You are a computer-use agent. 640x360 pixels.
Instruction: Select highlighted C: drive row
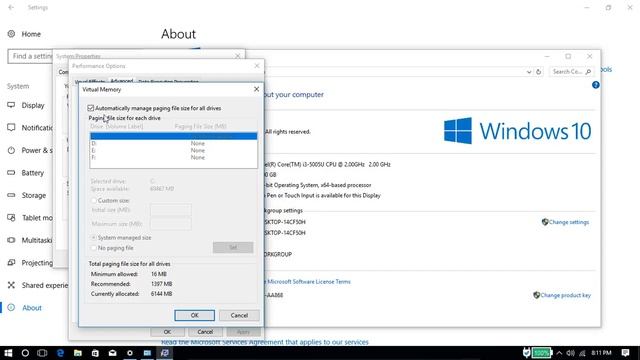pos(173,136)
